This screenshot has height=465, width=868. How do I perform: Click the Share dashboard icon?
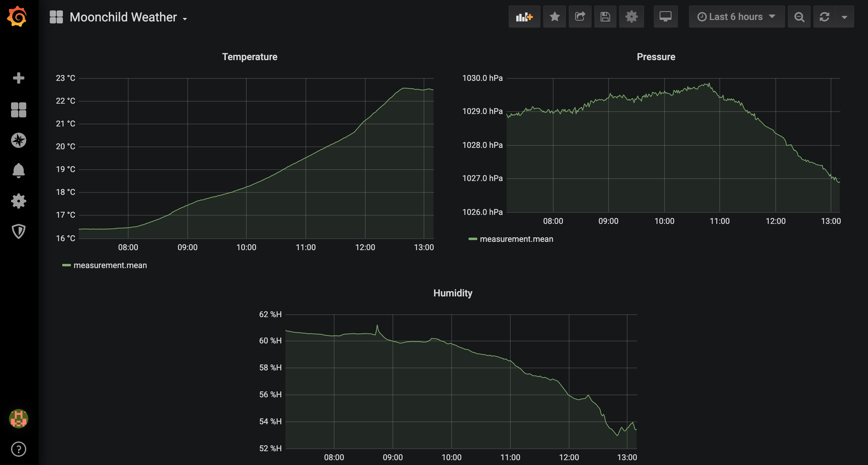tap(580, 17)
